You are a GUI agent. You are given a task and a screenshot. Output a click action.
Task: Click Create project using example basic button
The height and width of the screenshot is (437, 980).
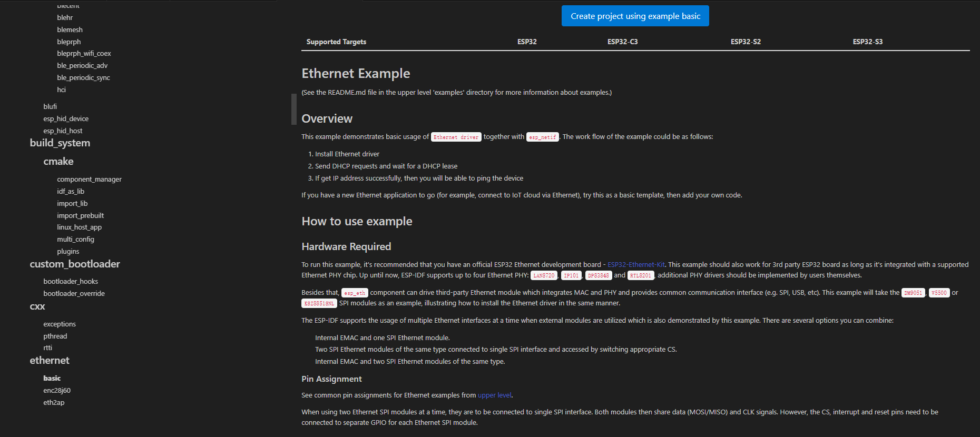pyautogui.click(x=635, y=16)
